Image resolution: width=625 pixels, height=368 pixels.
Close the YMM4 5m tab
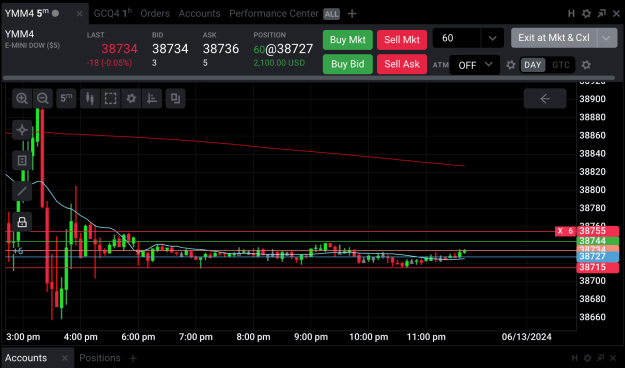tap(79, 14)
